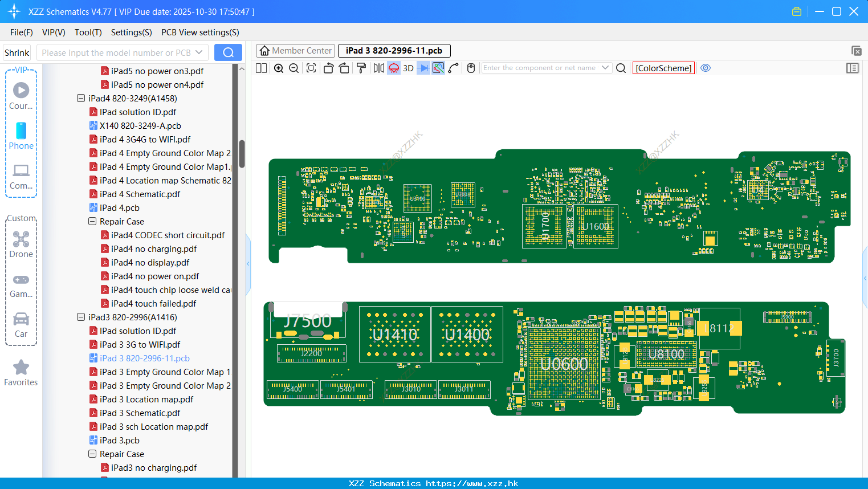Collapse Repair Case above iPad4 CODEC short circuit.pdf
The image size is (868, 489).
[92, 221]
